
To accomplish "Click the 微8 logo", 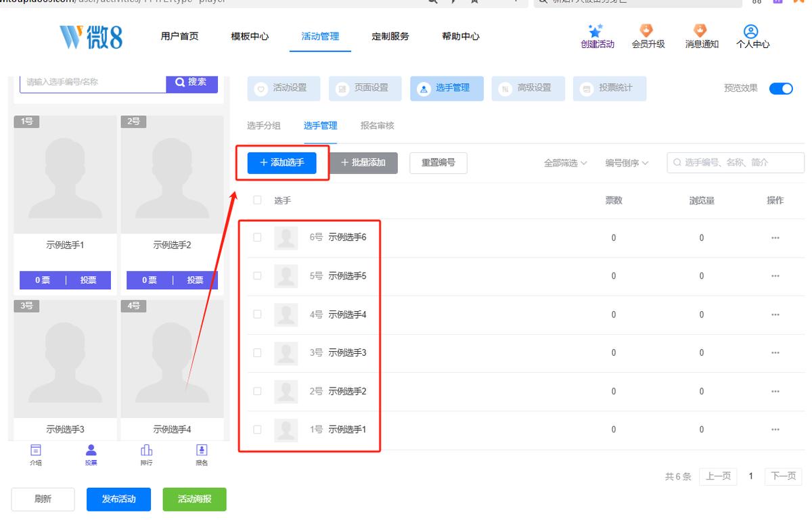I will pyautogui.click(x=91, y=37).
